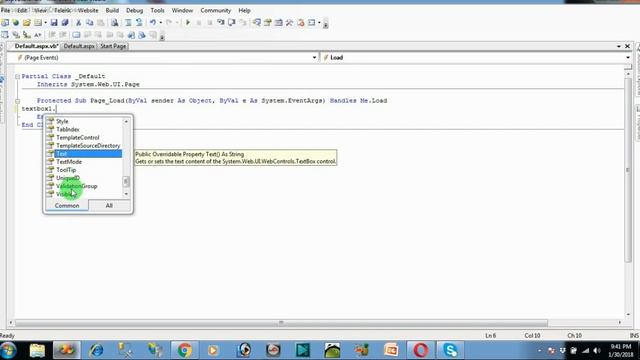This screenshot has width=640, height=360.
Task: Open the Solution Explorer toolbar icon
Action: [257, 23]
